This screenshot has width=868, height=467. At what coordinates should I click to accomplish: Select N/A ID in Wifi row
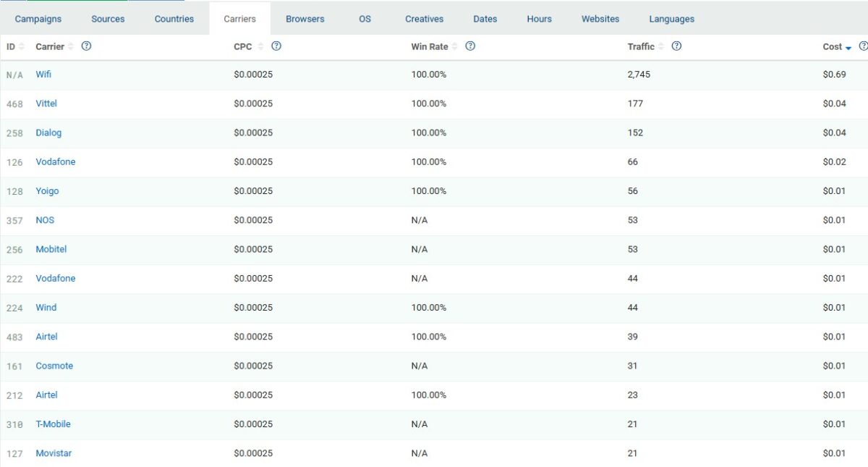(x=14, y=75)
